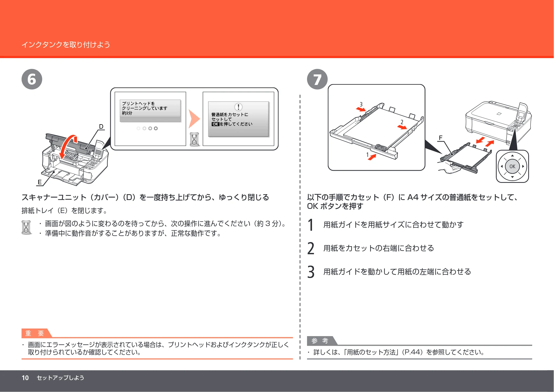Click the hourglass icon beside the waiting note
This screenshot has width=554, height=392.
[26, 227]
